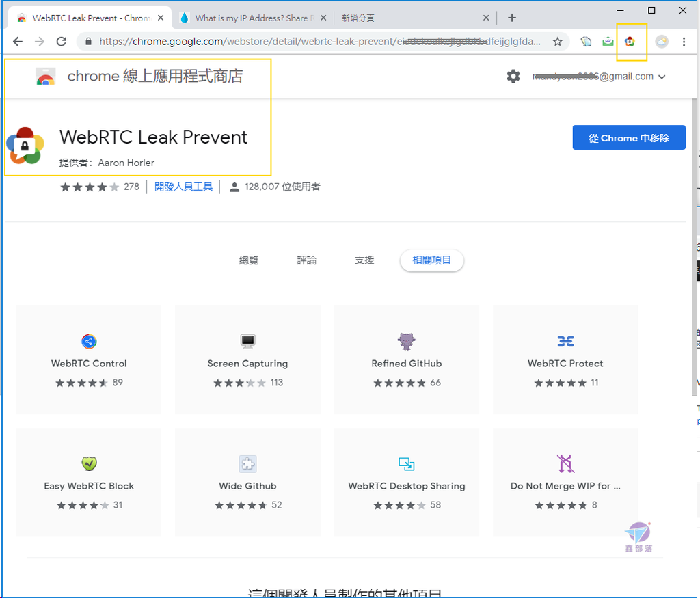The height and width of the screenshot is (598, 700).
Task: Go back to the previous page
Action: point(17,42)
